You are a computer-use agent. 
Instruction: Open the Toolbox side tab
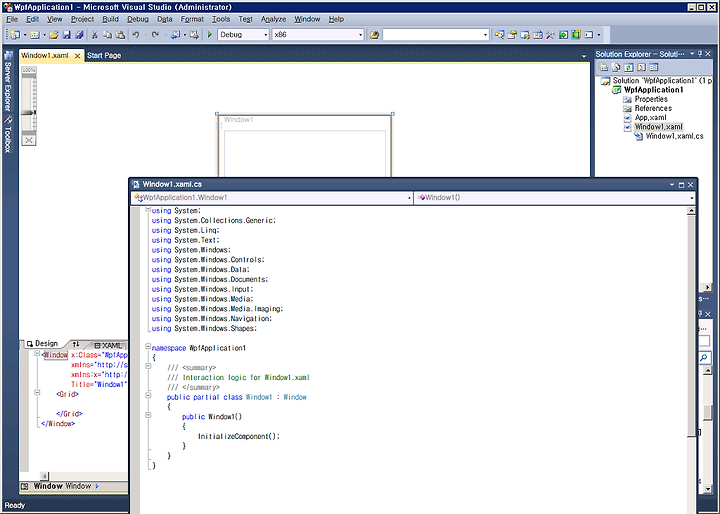7,134
